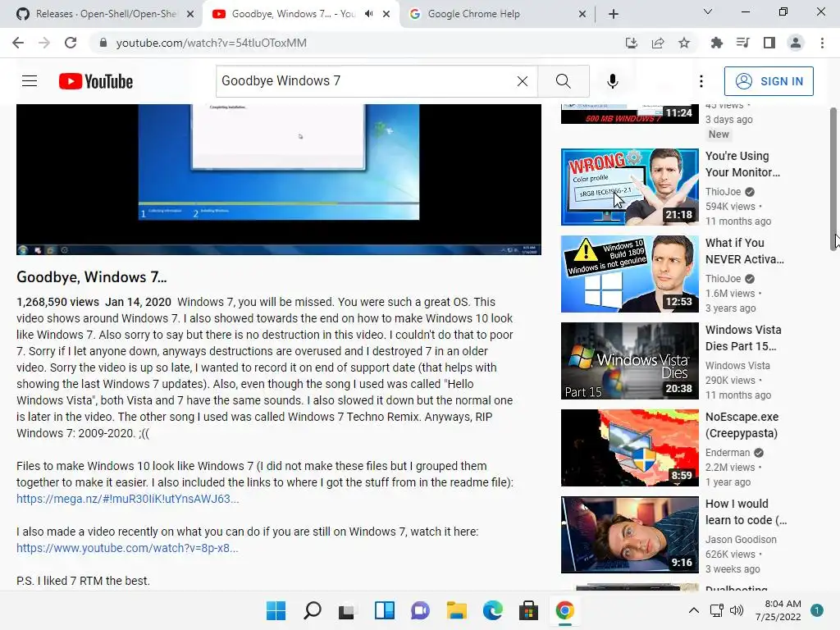This screenshot has width=840, height=630.
Task: Click 'You're Using Your Monitor…' title
Action: click(742, 164)
